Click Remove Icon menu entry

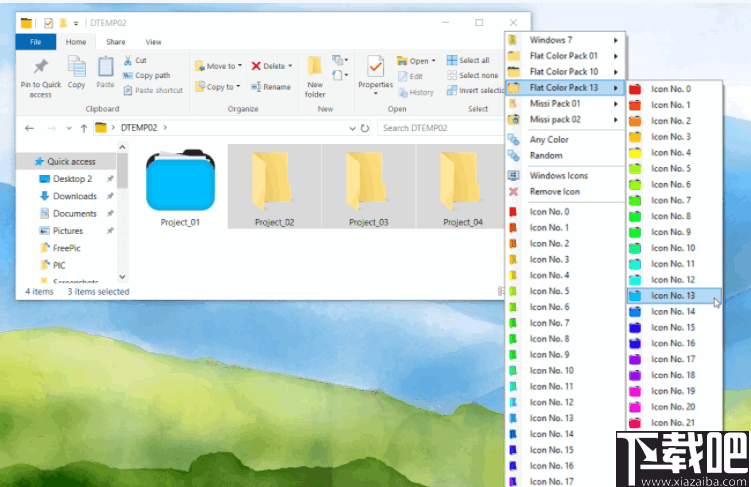pyautogui.click(x=565, y=191)
